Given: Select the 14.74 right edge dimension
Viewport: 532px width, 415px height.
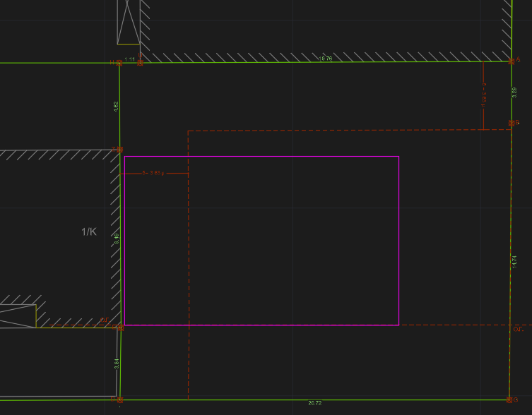Looking at the screenshot, I should 514,261.
